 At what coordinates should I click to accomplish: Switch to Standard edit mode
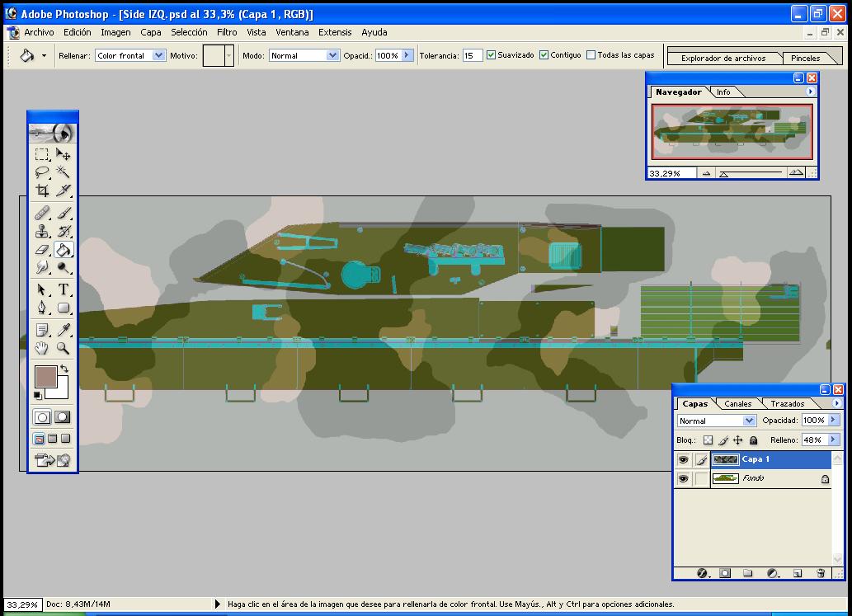(x=42, y=417)
